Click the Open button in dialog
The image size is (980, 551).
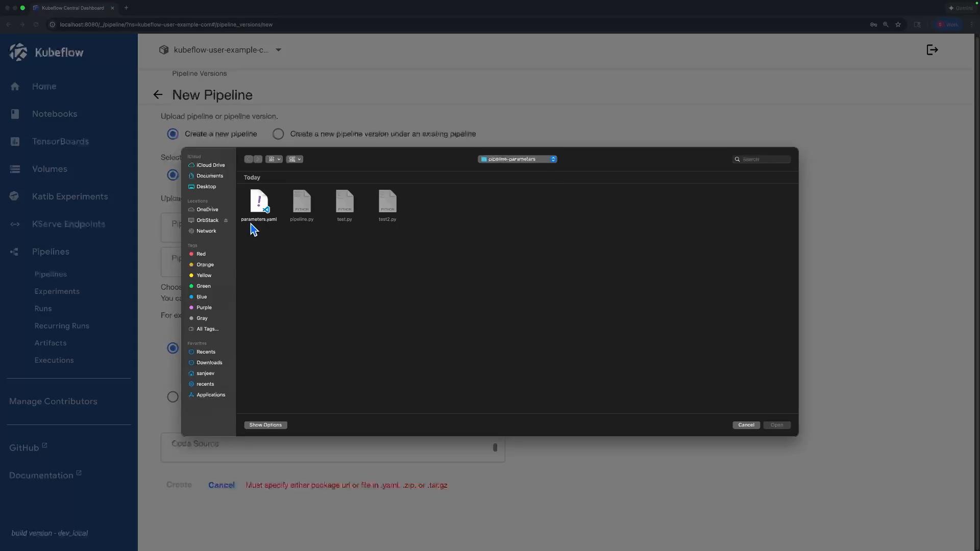click(777, 425)
